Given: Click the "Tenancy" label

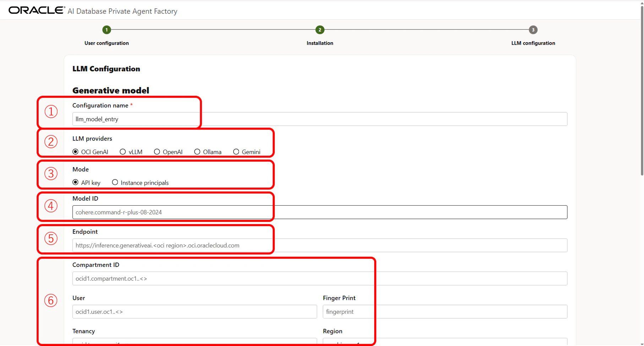Looking at the screenshot, I should (84, 331).
